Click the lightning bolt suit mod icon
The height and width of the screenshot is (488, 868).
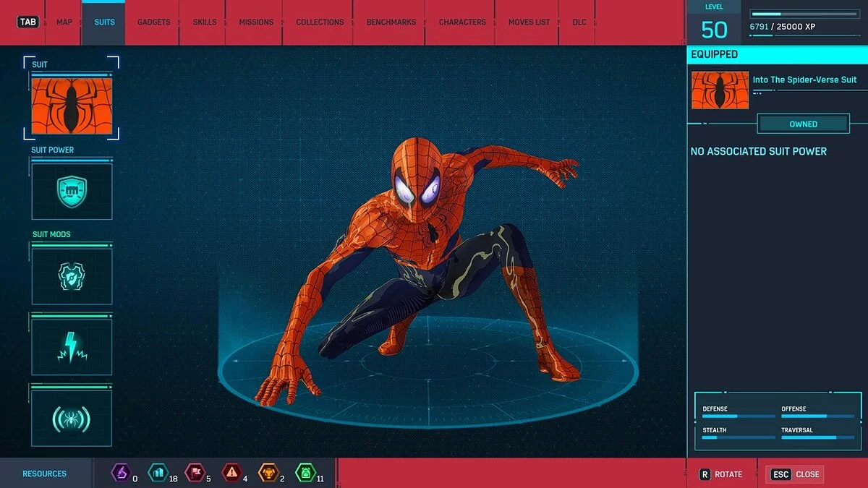pyautogui.click(x=71, y=346)
